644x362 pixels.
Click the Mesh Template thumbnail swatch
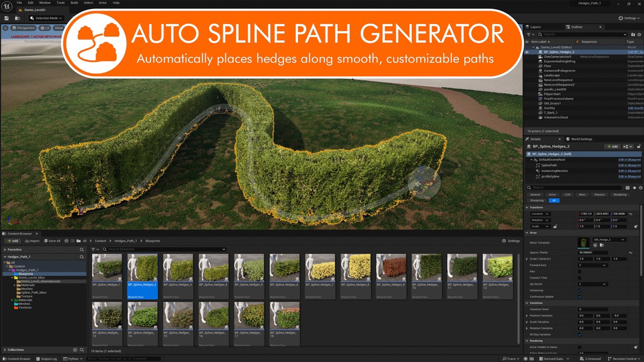point(584,242)
